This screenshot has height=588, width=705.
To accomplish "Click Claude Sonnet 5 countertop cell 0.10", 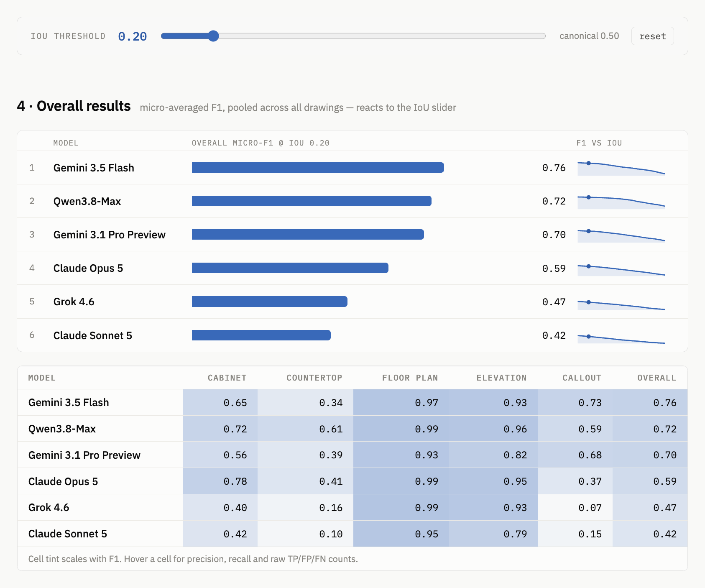I will pyautogui.click(x=306, y=534).
